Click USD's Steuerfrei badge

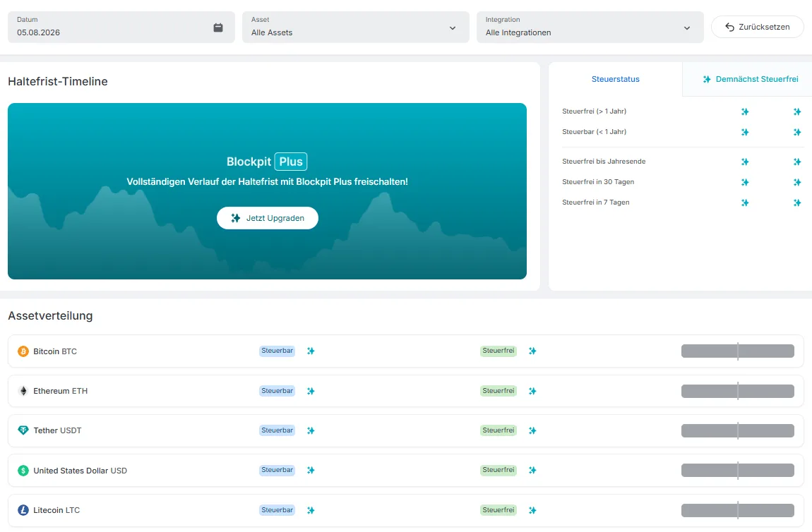[x=498, y=470]
